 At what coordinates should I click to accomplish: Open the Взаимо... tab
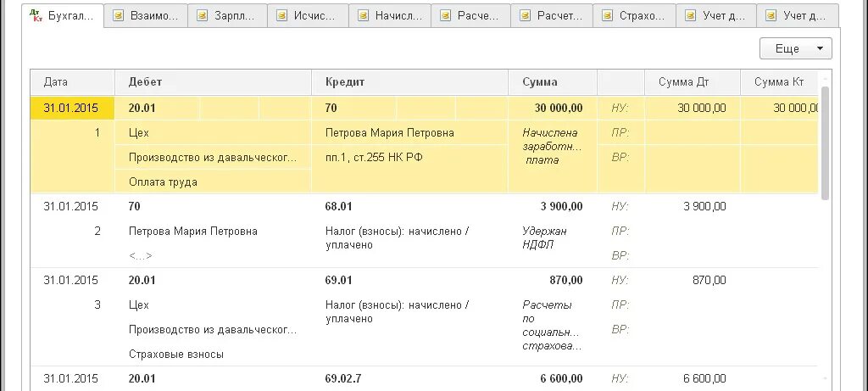tap(146, 15)
